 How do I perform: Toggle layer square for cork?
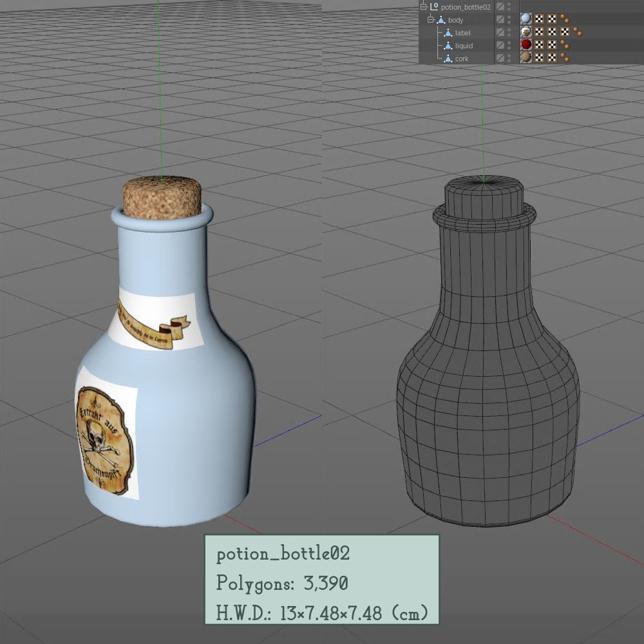[500, 58]
